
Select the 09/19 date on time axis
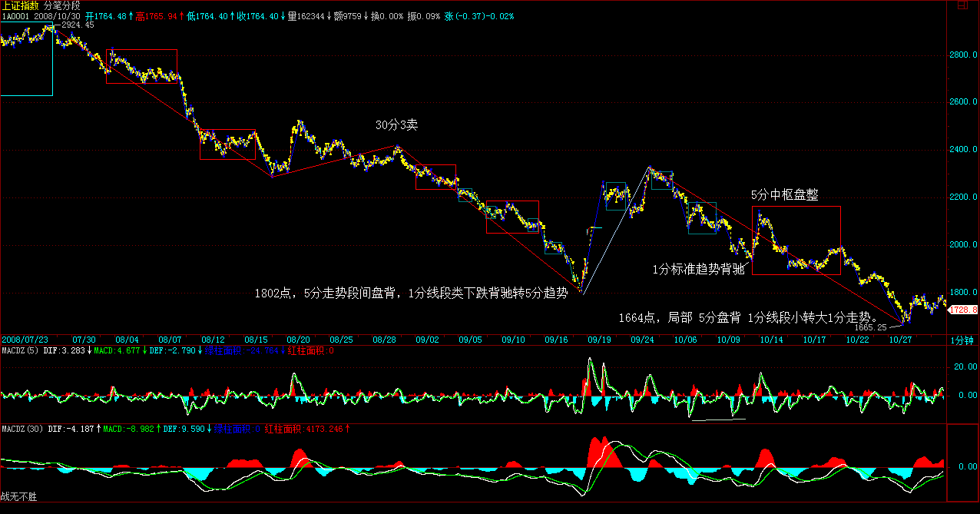(601, 339)
